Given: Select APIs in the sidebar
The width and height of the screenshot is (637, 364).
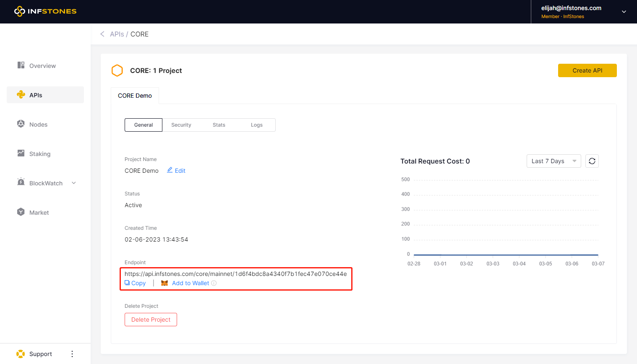Looking at the screenshot, I should (45, 95).
